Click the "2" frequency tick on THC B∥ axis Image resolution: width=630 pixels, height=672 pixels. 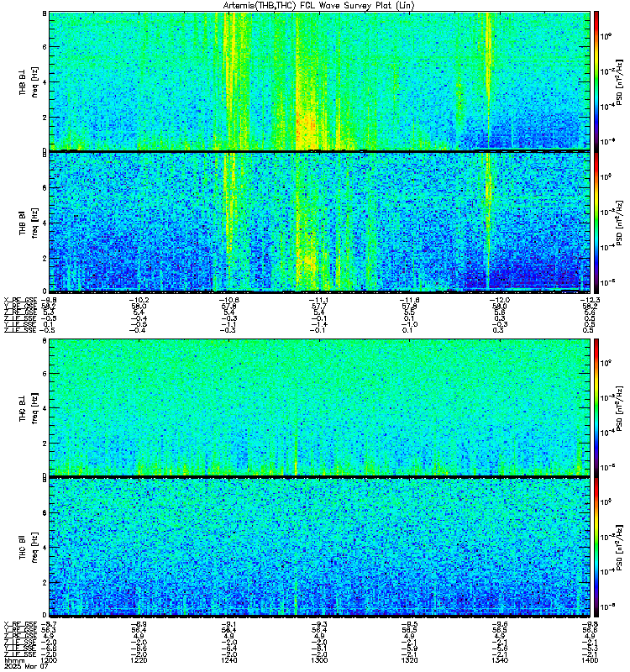[x=45, y=582]
